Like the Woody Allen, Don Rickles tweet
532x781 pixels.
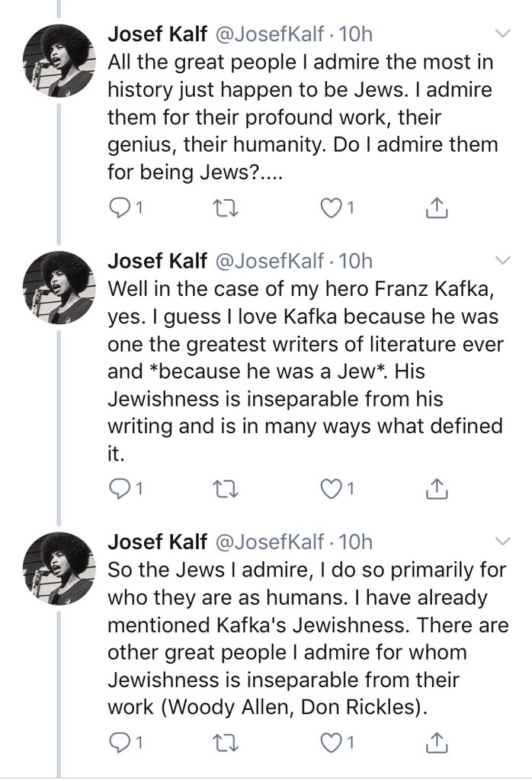point(329,743)
